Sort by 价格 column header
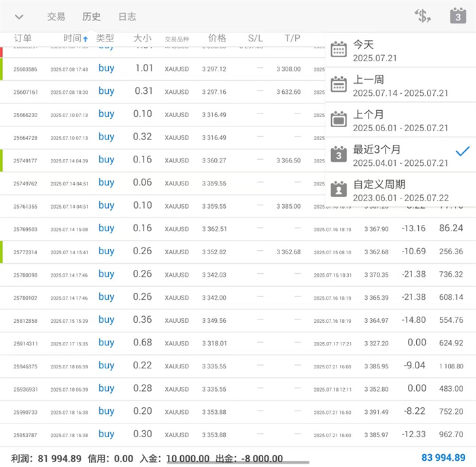Viewport: 476px width, 467px height. [x=217, y=39]
